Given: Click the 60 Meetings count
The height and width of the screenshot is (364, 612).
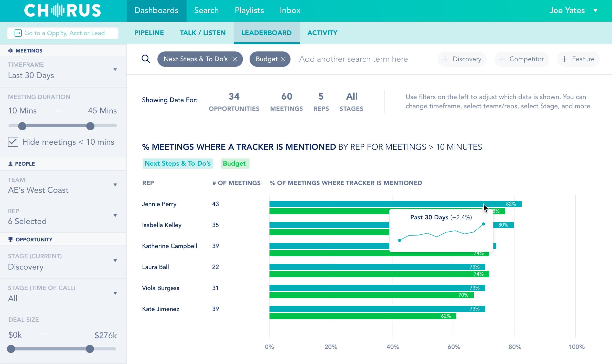Looking at the screenshot, I should point(286,102).
